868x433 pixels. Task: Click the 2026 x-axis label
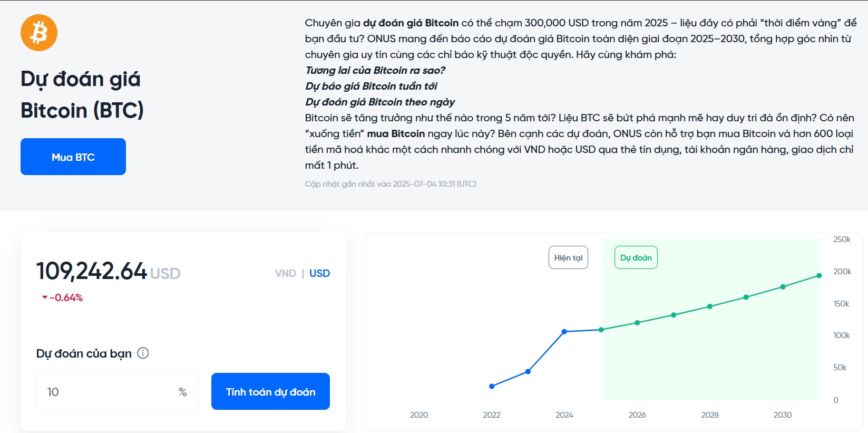click(637, 415)
